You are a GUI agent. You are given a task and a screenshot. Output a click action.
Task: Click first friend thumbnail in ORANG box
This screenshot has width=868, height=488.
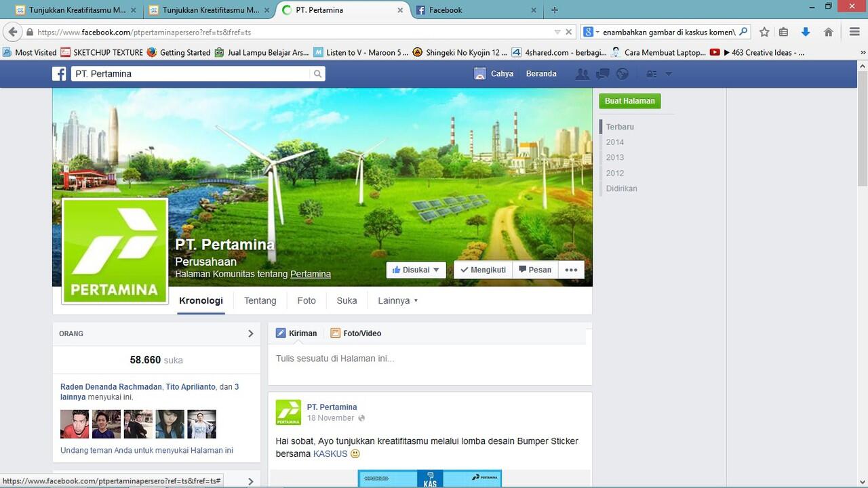point(75,424)
